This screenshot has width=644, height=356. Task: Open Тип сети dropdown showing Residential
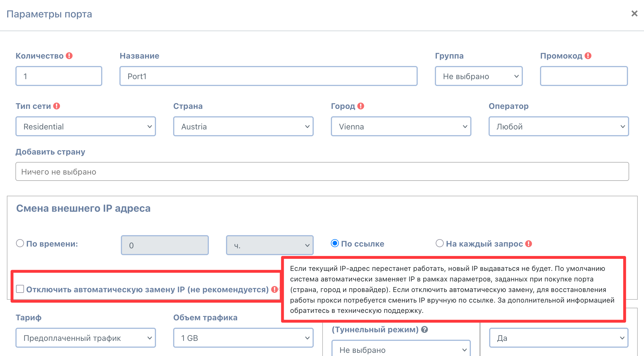click(x=86, y=126)
